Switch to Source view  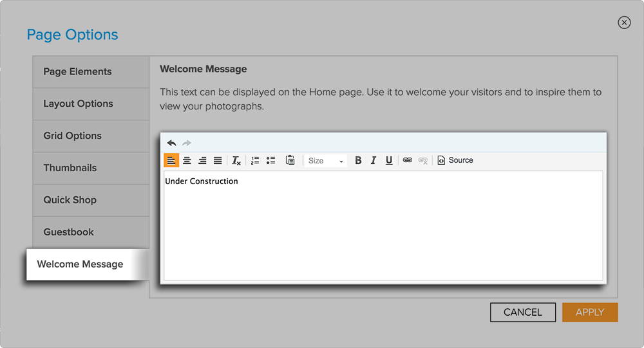(455, 160)
